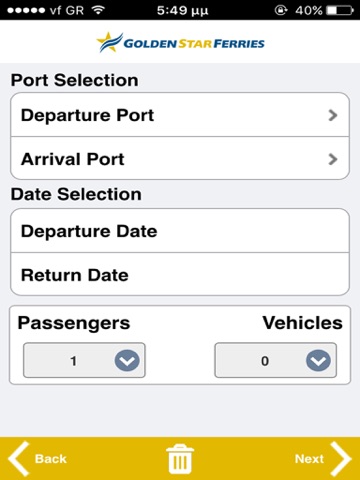Choose the Departure Date field
The width and height of the screenshot is (360, 480).
pos(180,231)
